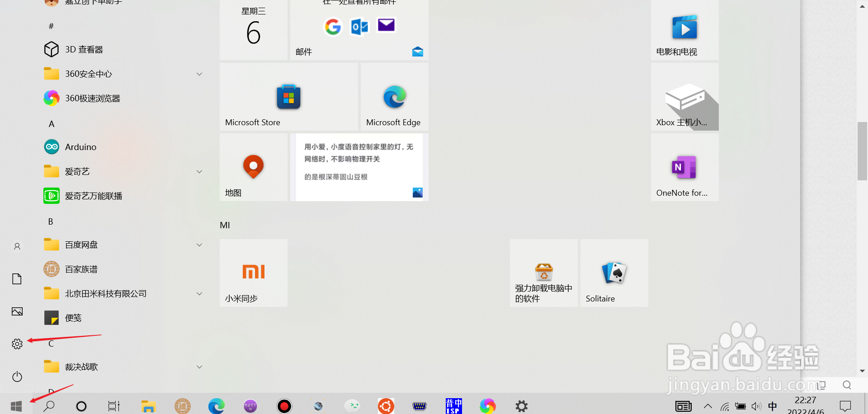The image size is (868, 414).
Task: Open Settings gear on taskbar
Action: pos(522,406)
